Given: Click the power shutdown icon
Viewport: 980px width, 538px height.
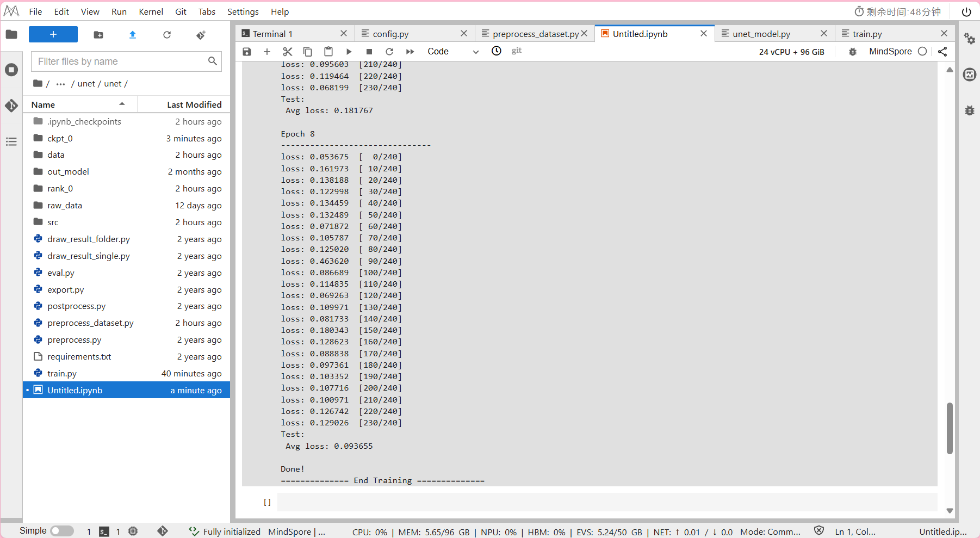Looking at the screenshot, I should (x=966, y=12).
